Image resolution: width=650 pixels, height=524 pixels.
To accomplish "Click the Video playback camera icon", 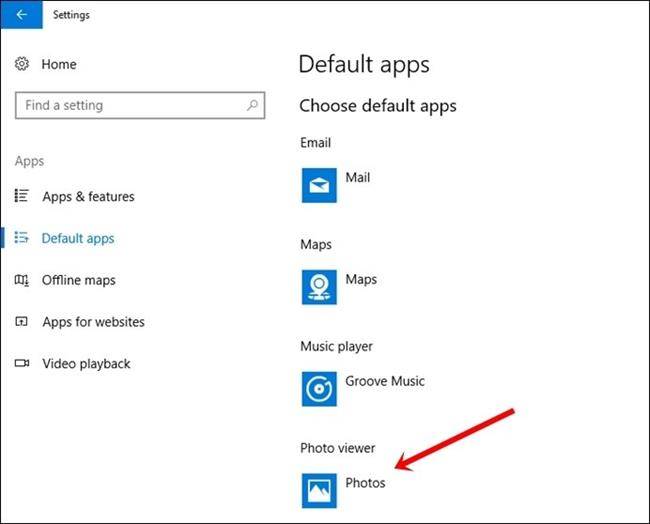I will (x=22, y=363).
